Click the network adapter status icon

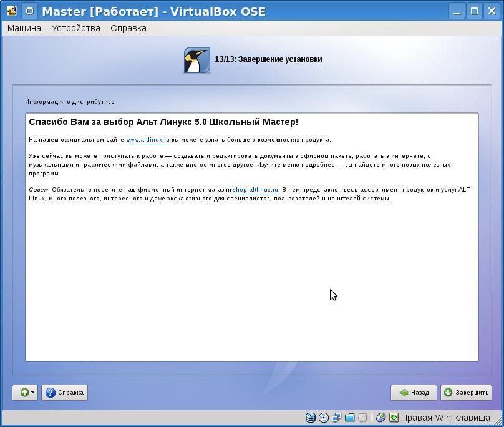(336, 418)
